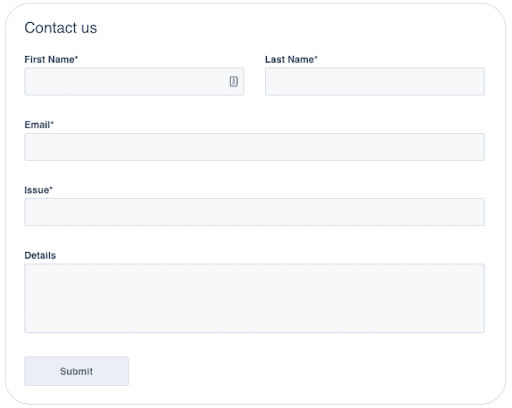This screenshot has height=408, width=512.
Task: Click the First Name label
Action: pos(51,59)
